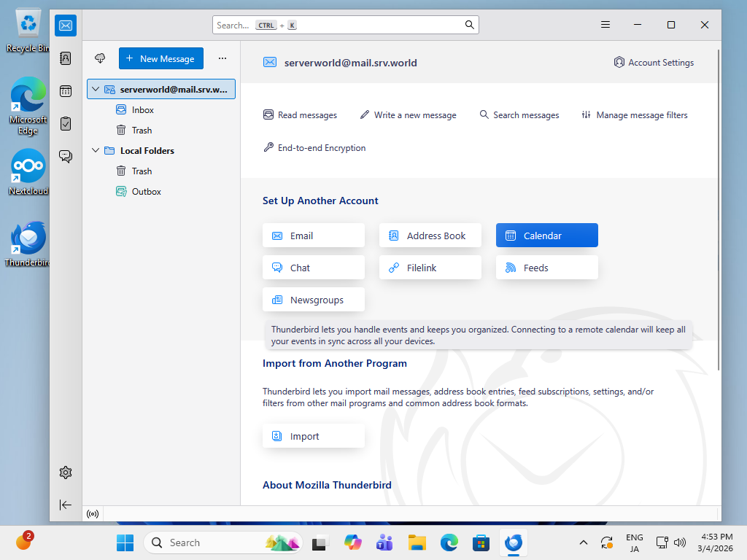
Task: Click the ENG JA language indicator
Action: 634,542
